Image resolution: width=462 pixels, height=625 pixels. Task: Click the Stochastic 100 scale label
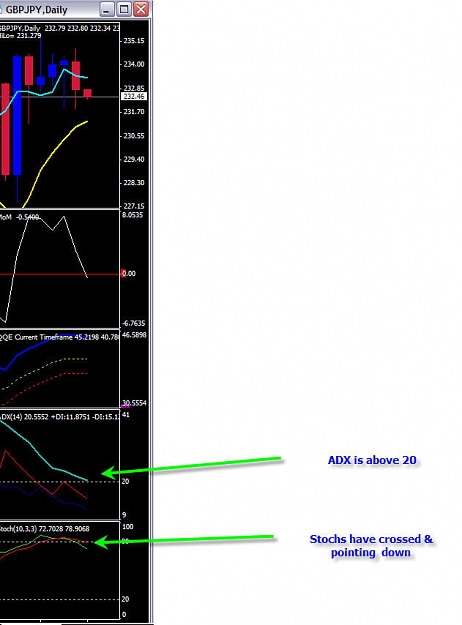coord(128,527)
